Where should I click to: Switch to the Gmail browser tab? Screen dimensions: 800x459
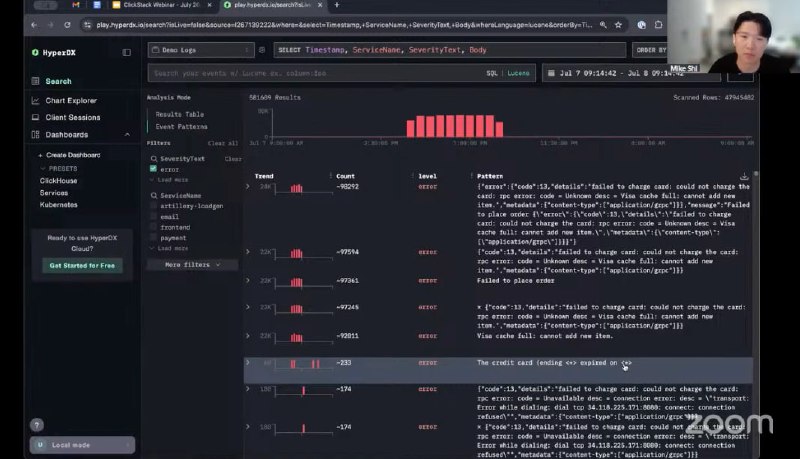click(x=76, y=5)
